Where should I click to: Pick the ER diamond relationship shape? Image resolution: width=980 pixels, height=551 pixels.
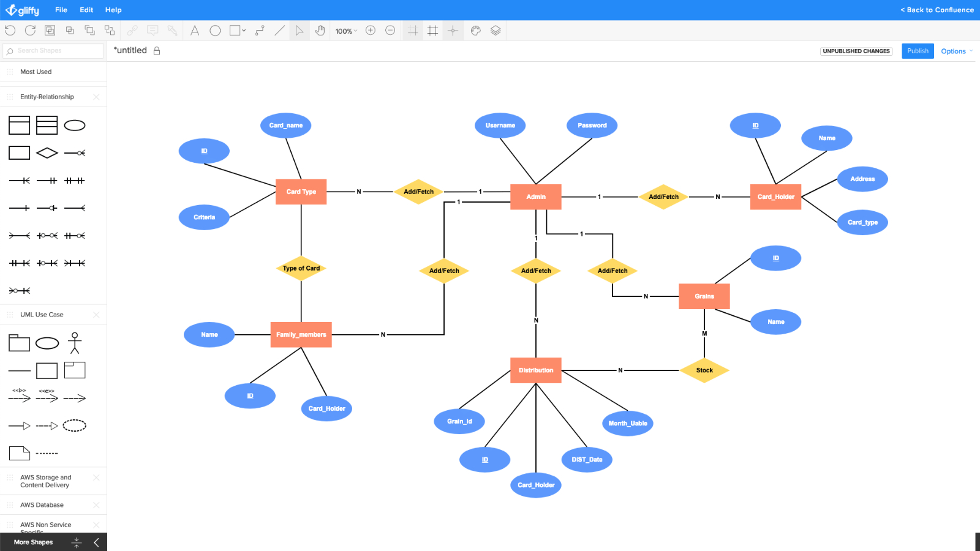47,153
